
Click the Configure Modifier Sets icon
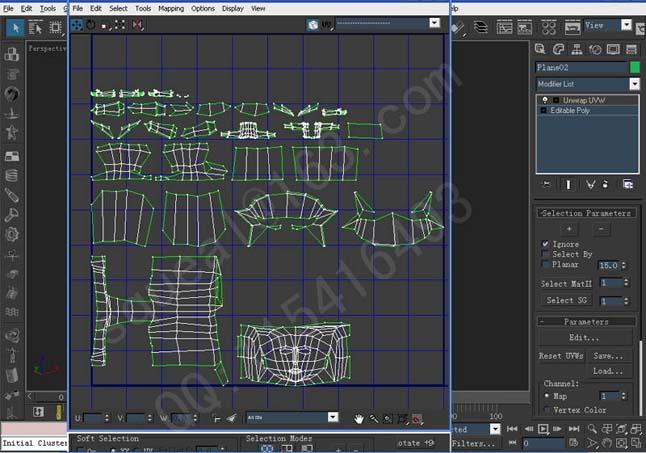coord(628,184)
